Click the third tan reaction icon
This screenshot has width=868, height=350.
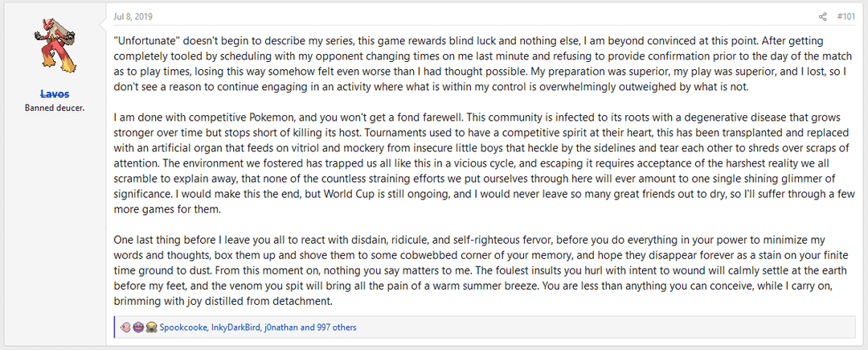coord(150,327)
